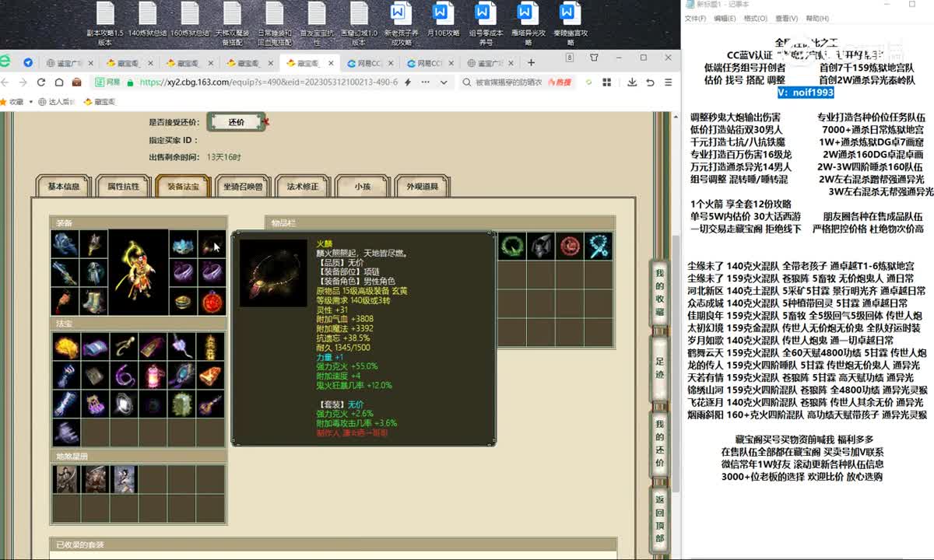Screen dimensions: 934x560
Task: Switch to the 属性抗性 tab
Action: [x=123, y=187]
